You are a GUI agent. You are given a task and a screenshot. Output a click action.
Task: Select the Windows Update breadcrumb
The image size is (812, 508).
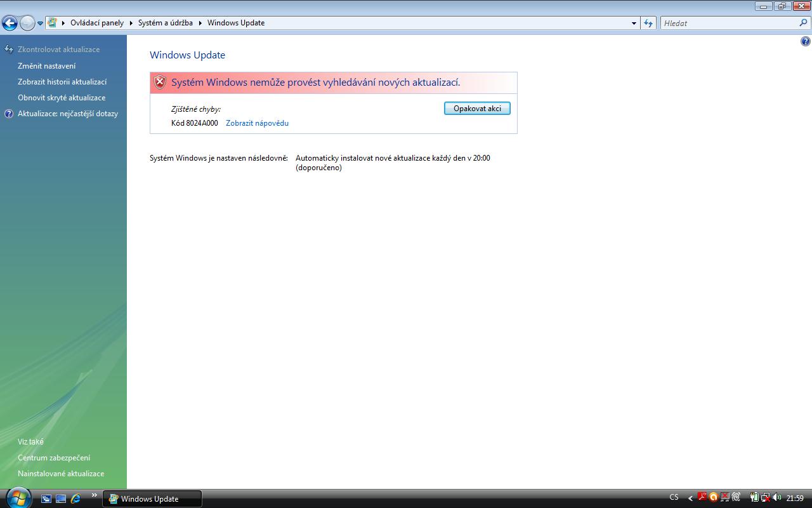point(236,23)
